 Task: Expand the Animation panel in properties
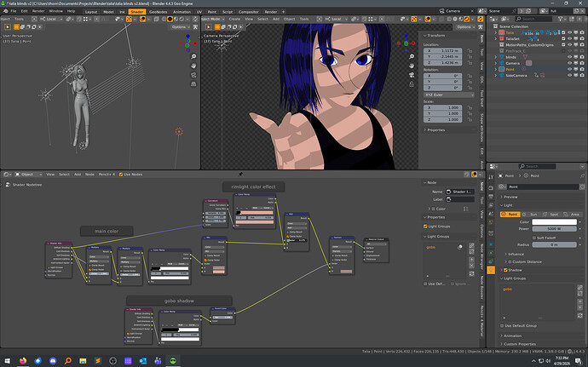click(502, 335)
